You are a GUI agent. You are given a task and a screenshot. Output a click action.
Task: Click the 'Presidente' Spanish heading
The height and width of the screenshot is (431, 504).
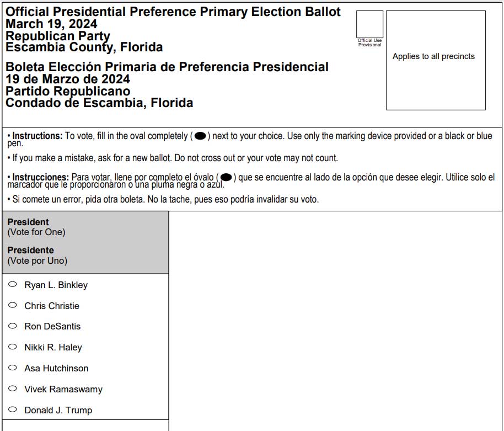(30, 250)
